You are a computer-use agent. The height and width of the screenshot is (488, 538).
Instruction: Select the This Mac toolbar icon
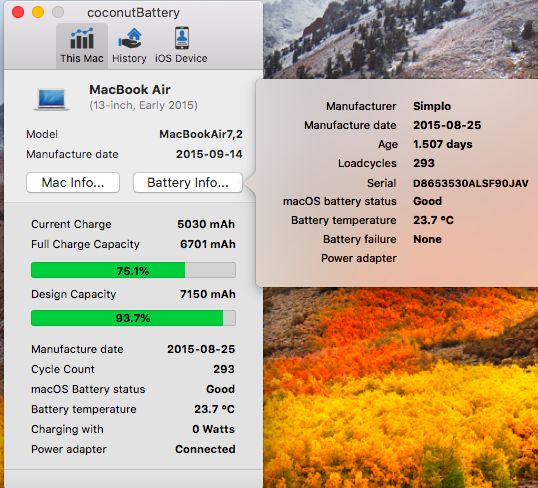pyautogui.click(x=82, y=46)
